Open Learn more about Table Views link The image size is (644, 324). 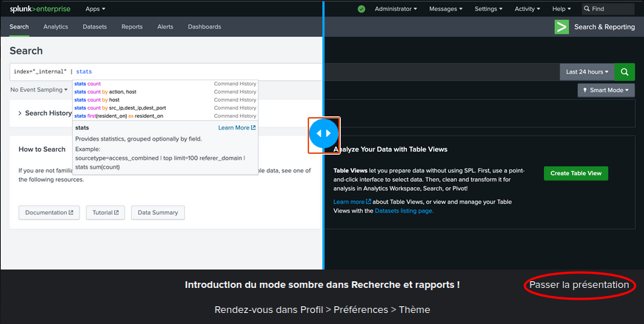[352, 202]
